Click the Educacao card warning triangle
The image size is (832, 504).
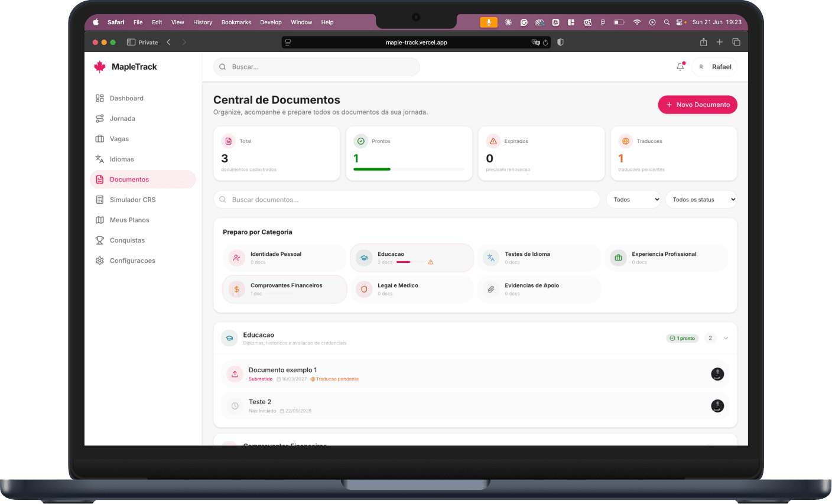tap(431, 262)
